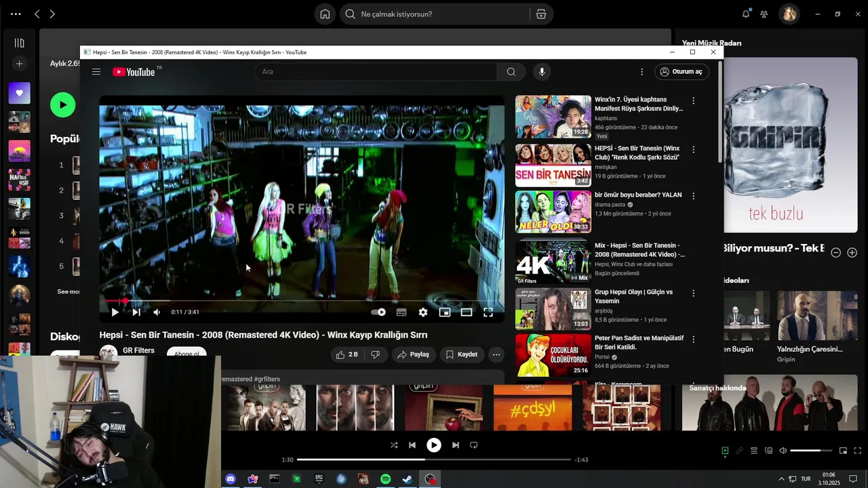This screenshot has width=868, height=488.
Task: Open options for Peter Pan Sadist video
Action: click(x=693, y=339)
